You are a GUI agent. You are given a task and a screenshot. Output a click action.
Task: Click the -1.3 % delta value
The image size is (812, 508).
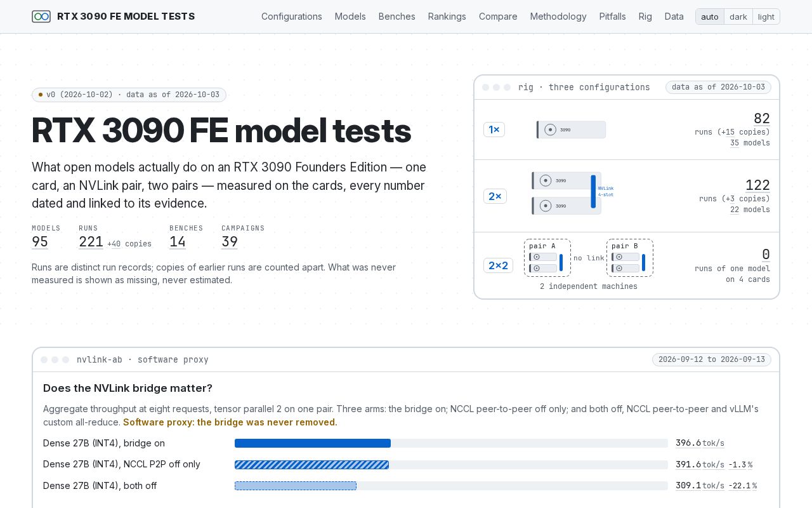click(740, 465)
